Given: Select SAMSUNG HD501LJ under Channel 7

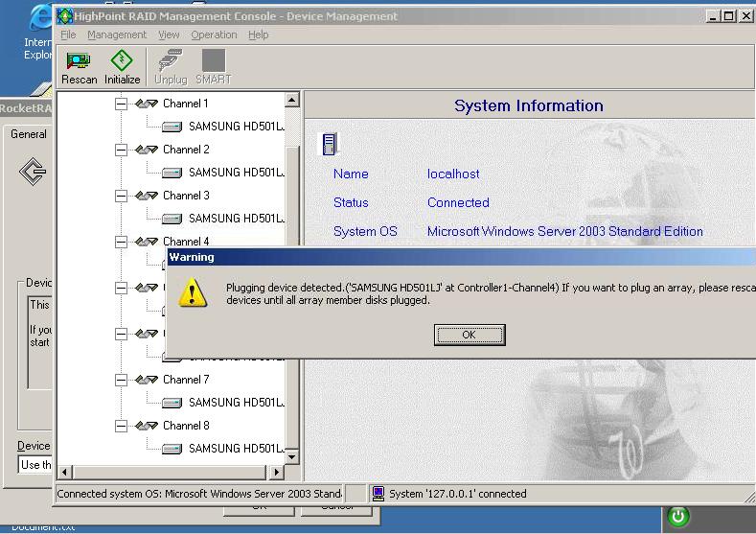Looking at the screenshot, I should pyautogui.click(x=237, y=403).
